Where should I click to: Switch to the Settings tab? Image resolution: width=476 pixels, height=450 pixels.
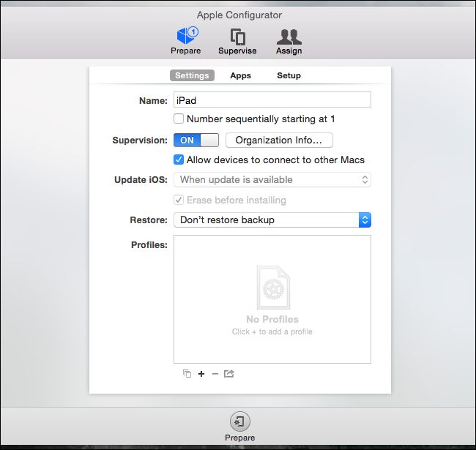click(192, 75)
